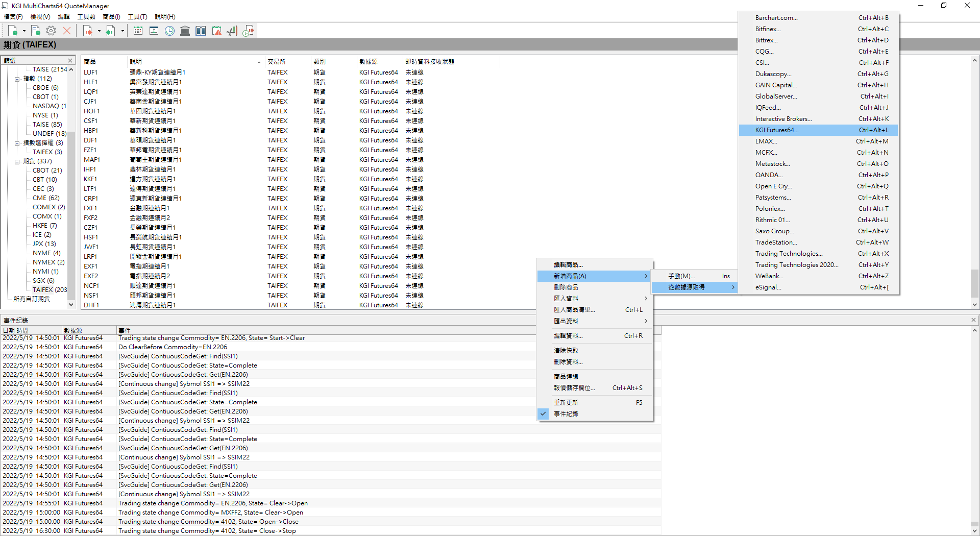Click the event log scroll up arrow

(974, 330)
